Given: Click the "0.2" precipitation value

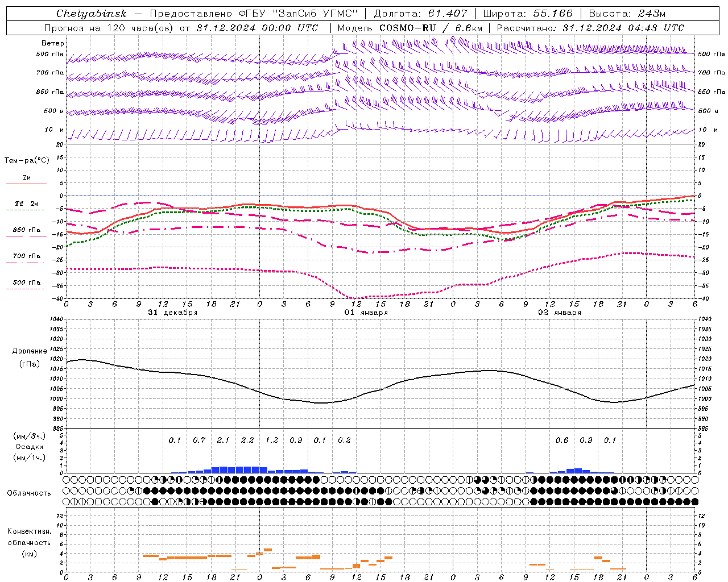Looking at the screenshot, I should click(x=344, y=440).
